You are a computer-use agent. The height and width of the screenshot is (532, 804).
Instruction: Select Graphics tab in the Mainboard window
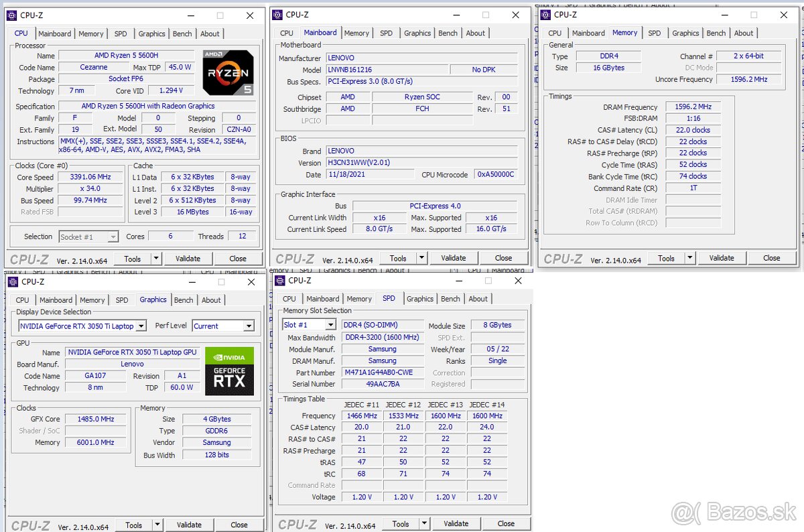coord(417,33)
